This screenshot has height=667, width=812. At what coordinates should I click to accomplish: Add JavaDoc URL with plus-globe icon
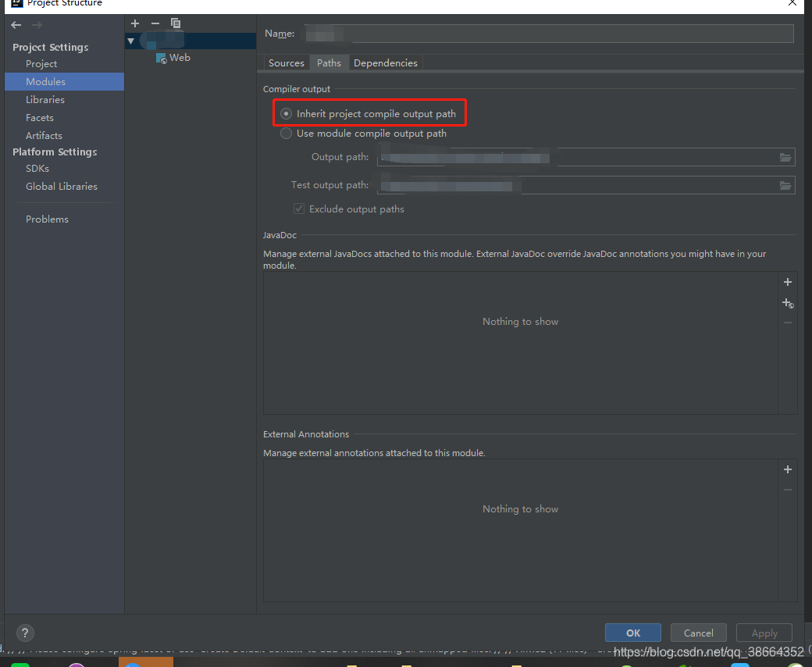click(788, 303)
